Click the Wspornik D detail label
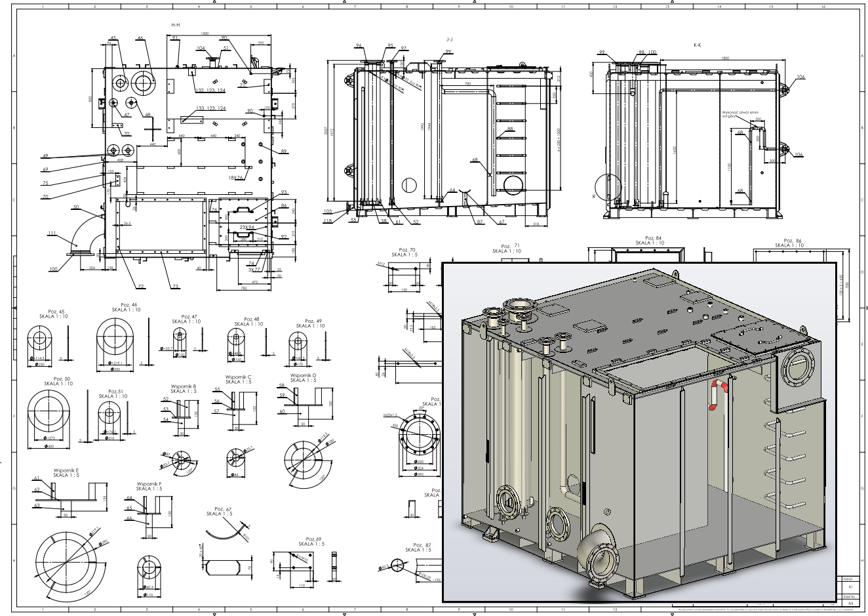Screen dimensions: 868x616 pos(303,375)
